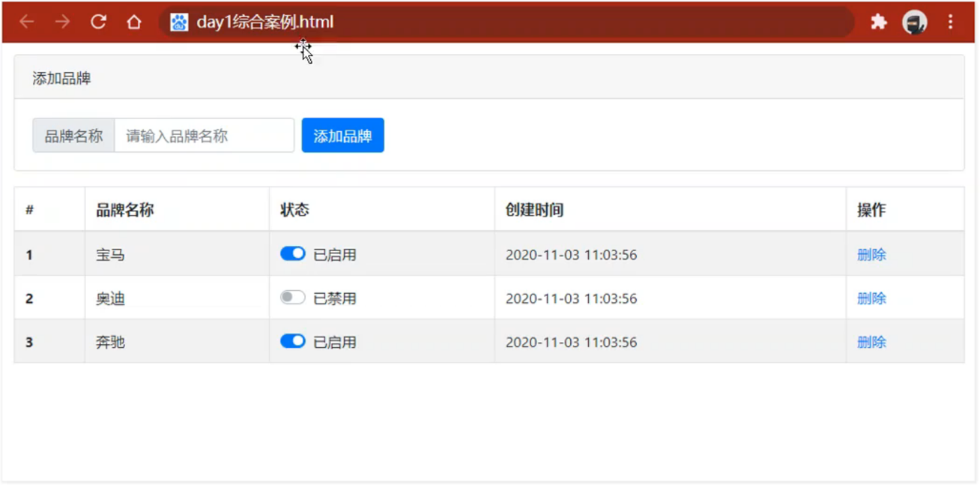980x485 pixels.
Task: Open the extensions puzzle icon
Action: (x=879, y=22)
